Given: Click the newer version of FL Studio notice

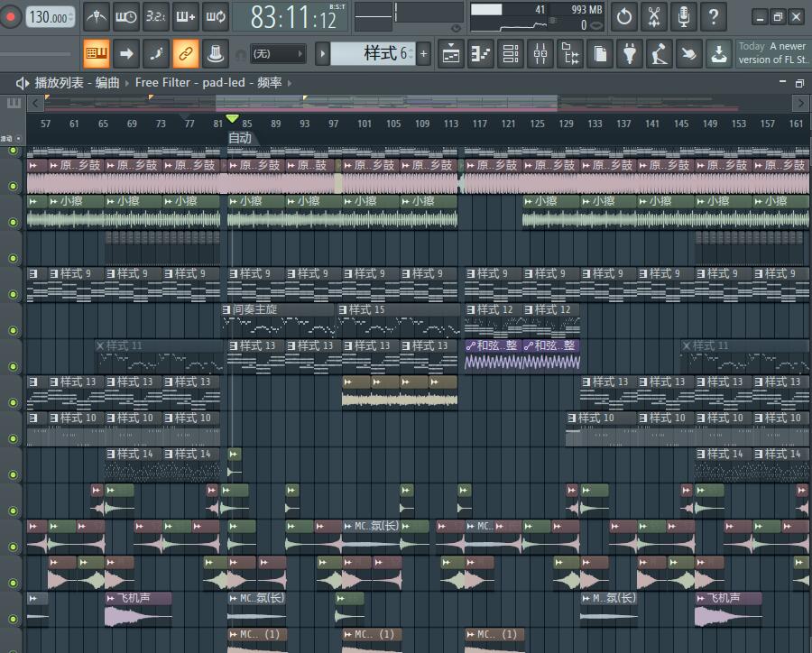Looking at the screenshot, I should tap(772, 53).
